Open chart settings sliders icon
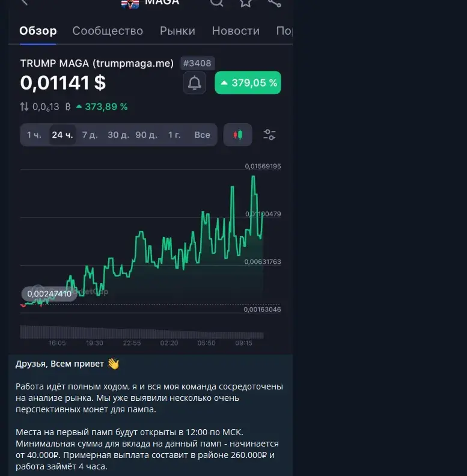 click(269, 135)
